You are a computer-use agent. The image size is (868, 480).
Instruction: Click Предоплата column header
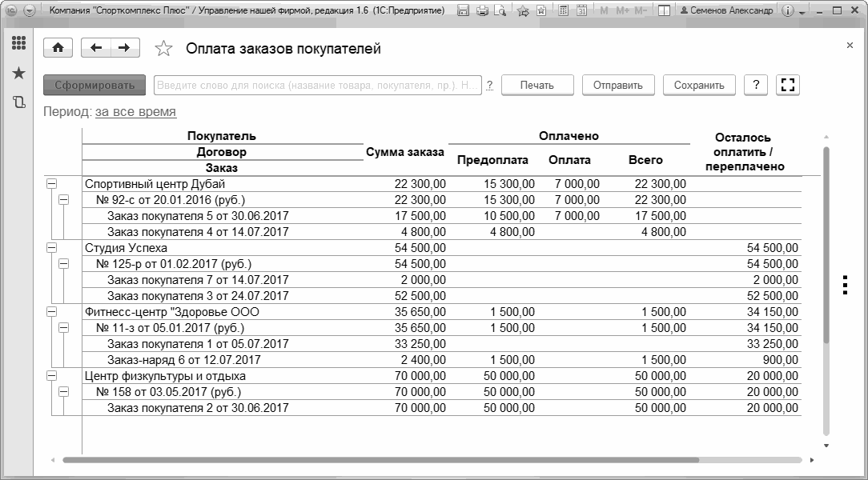pyautogui.click(x=492, y=160)
